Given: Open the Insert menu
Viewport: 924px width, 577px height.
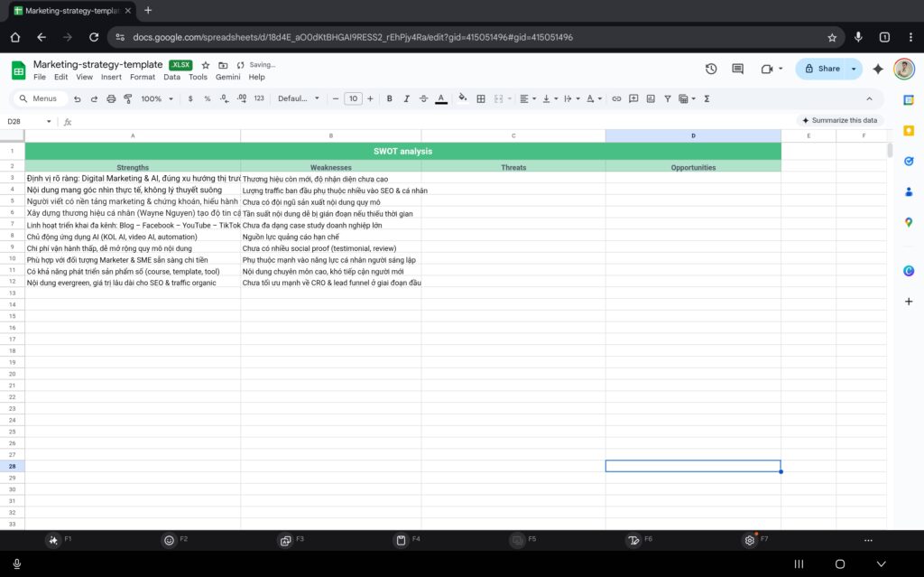Looking at the screenshot, I should coord(111,77).
